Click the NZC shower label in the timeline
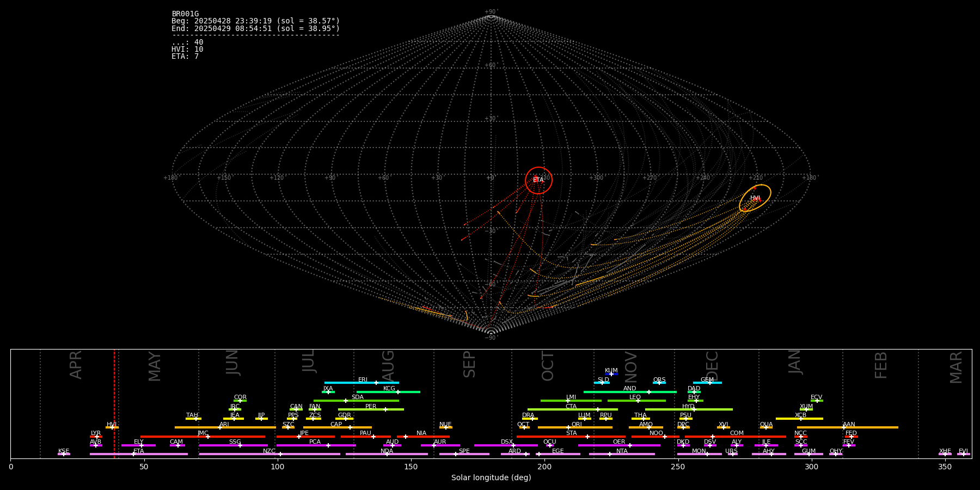This screenshot has height=490, width=980. (x=269, y=451)
